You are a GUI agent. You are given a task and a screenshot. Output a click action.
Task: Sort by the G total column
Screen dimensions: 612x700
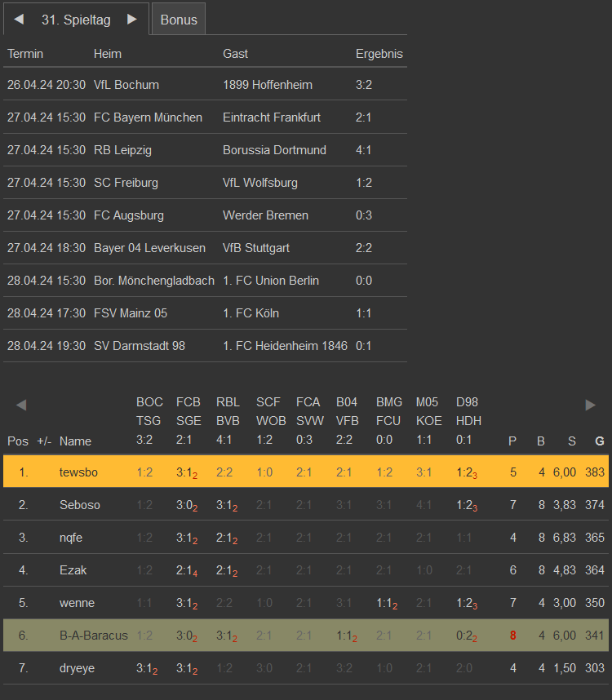coord(600,441)
